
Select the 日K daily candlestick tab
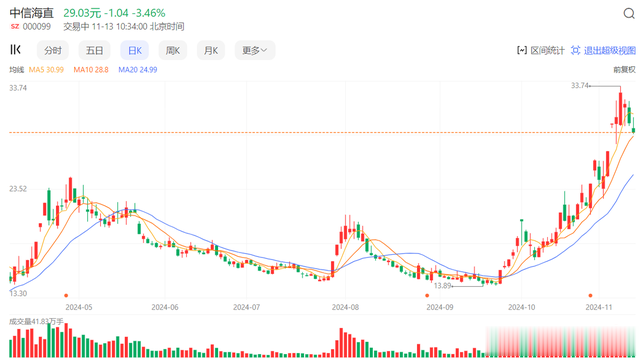(x=135, y=51)
